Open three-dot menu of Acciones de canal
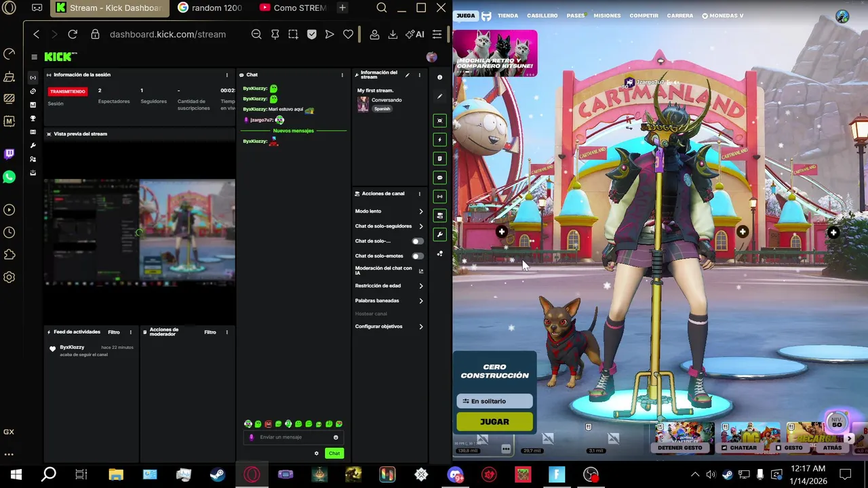The image size is (868, 488). click(419, 194)
